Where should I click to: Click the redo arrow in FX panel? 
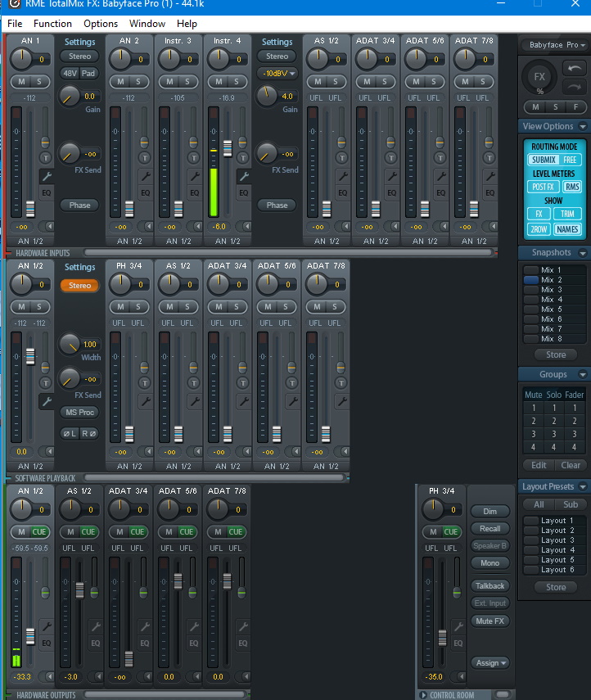click(575, 87)
